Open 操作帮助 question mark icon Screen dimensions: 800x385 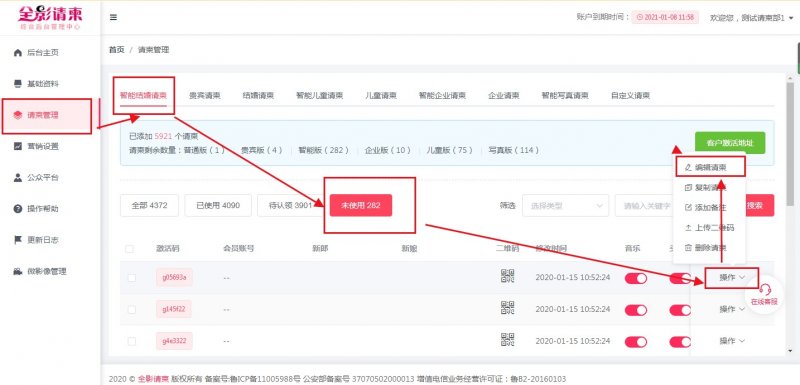click(18, 209)
